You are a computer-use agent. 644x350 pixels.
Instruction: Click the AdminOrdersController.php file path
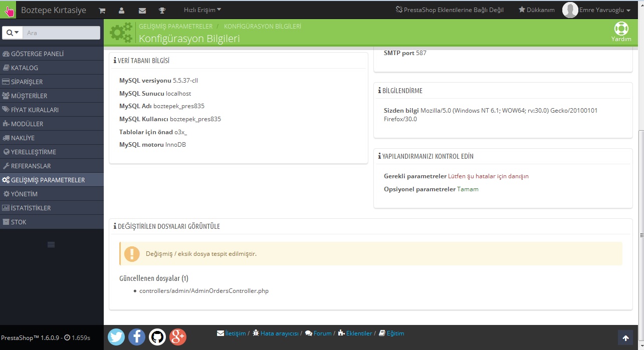pos(204,291)
